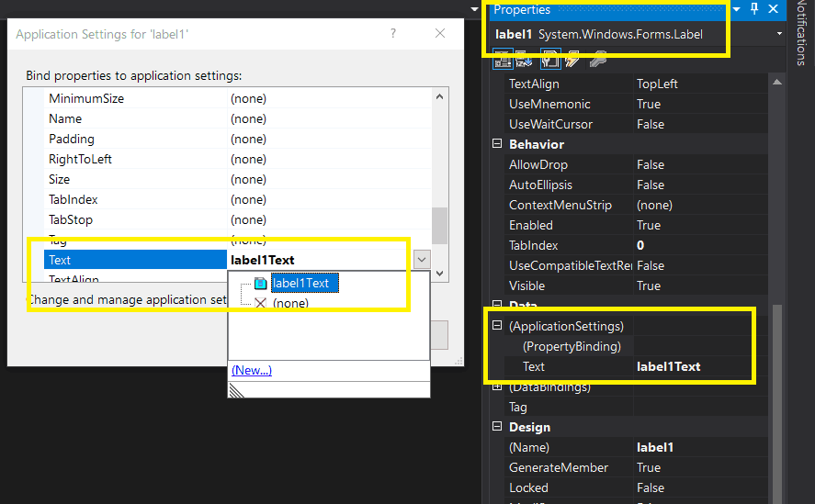This screenshot has width=815, height=504.
Task: Show Events with the lightning bolt icon
Action: pyautogui.click(x=572, y=60)
